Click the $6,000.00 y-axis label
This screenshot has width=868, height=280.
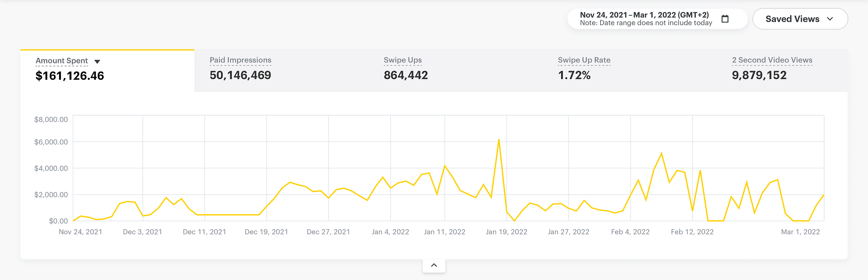point(51,142)
